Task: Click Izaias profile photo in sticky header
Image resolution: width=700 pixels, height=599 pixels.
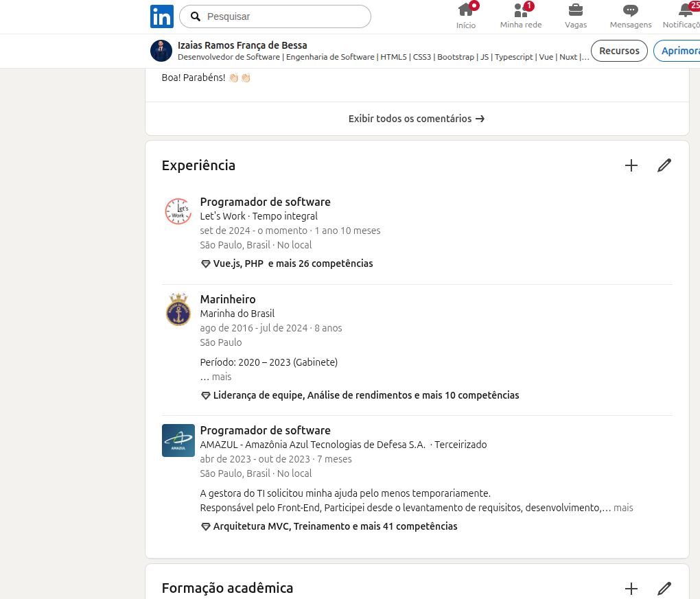Action: pos(161,51)
